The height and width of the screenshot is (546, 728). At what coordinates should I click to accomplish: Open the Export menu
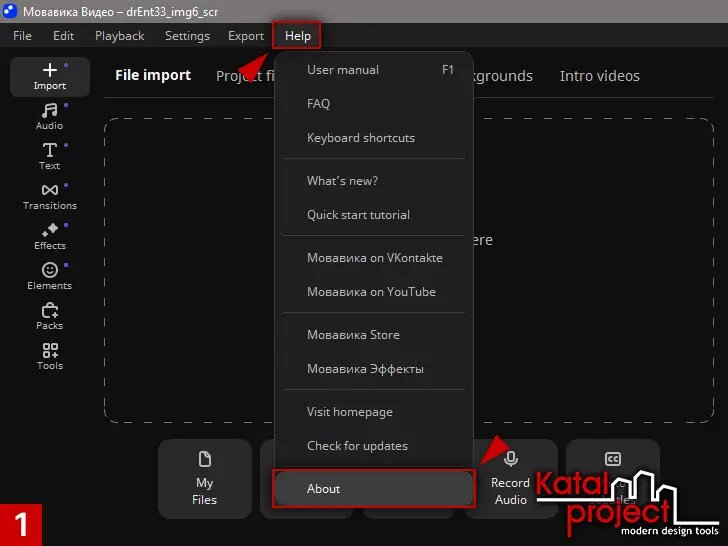coord(246,36)
